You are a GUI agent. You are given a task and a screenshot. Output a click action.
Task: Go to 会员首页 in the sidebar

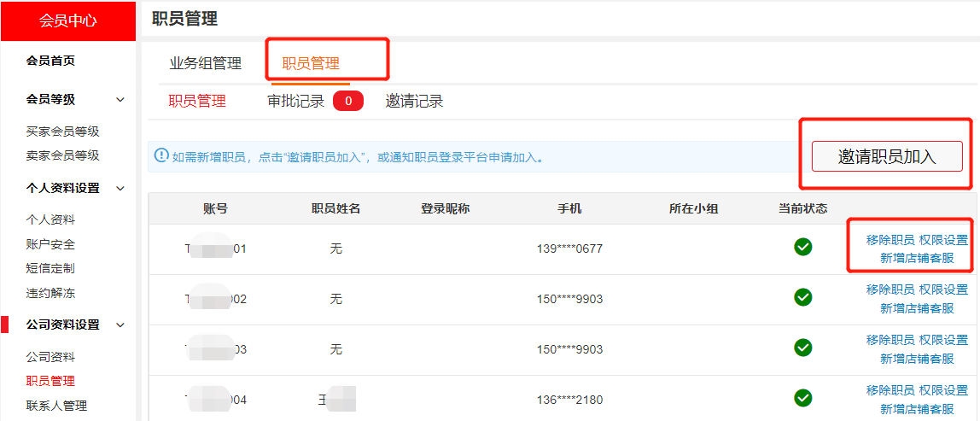point(50,61)
